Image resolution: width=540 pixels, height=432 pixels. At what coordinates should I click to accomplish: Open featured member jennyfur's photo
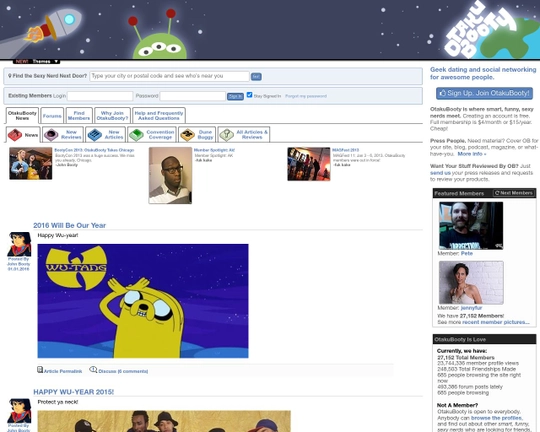tap(471, 282)
